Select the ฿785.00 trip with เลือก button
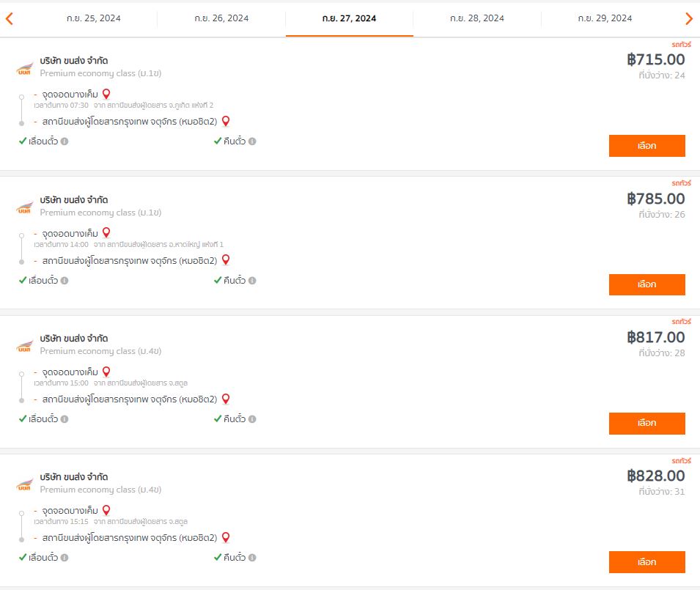 [647, 284]
